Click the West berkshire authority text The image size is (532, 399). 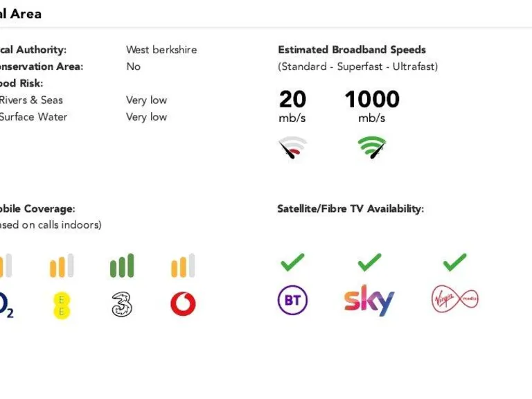coord(161,50)
